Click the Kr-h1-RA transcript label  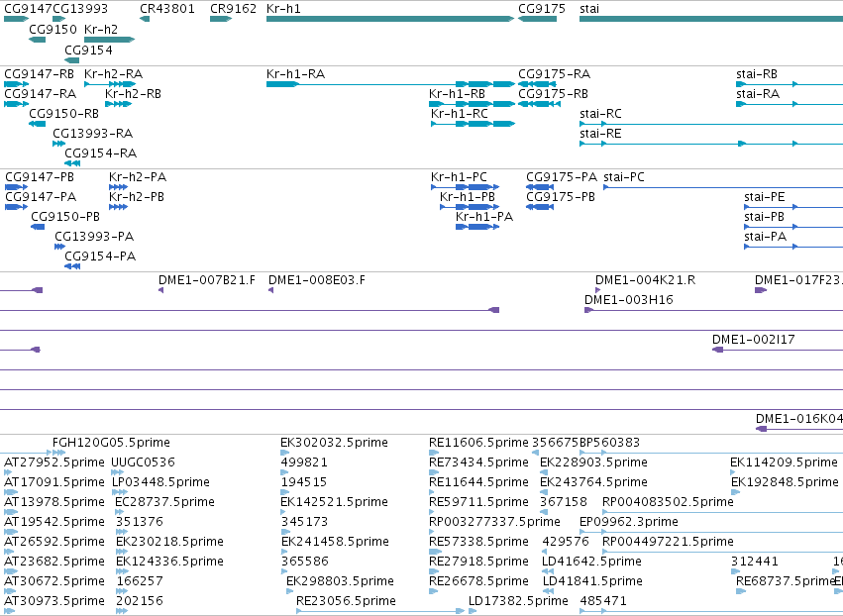pos(296,73)
